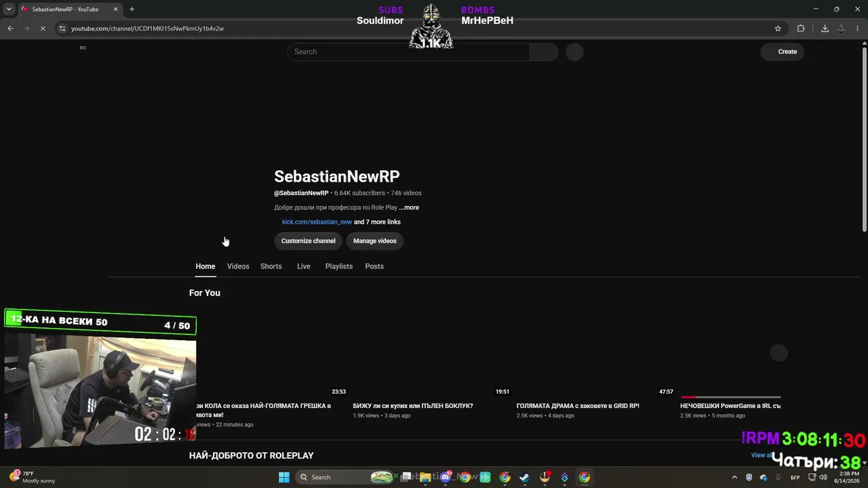Open the taskbar volume icon
Image resolution: width=868 pixels, height=488 pixels.
[x=823, y=477]
